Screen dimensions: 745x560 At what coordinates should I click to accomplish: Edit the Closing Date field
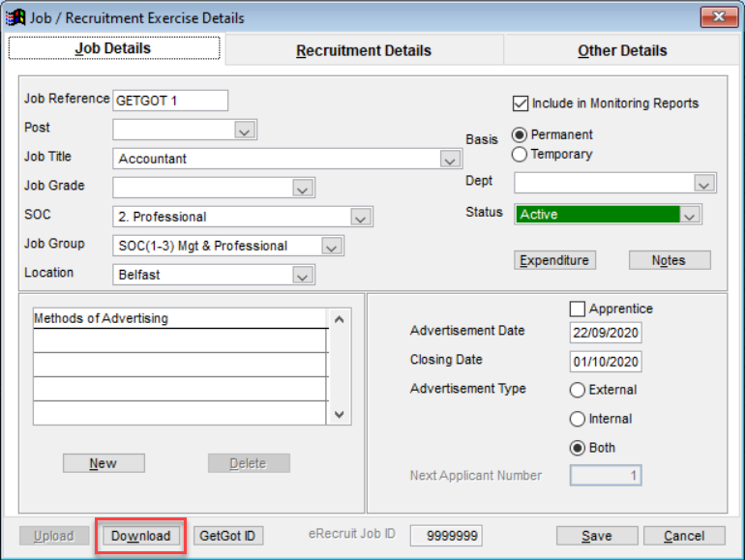coord(606,362)
